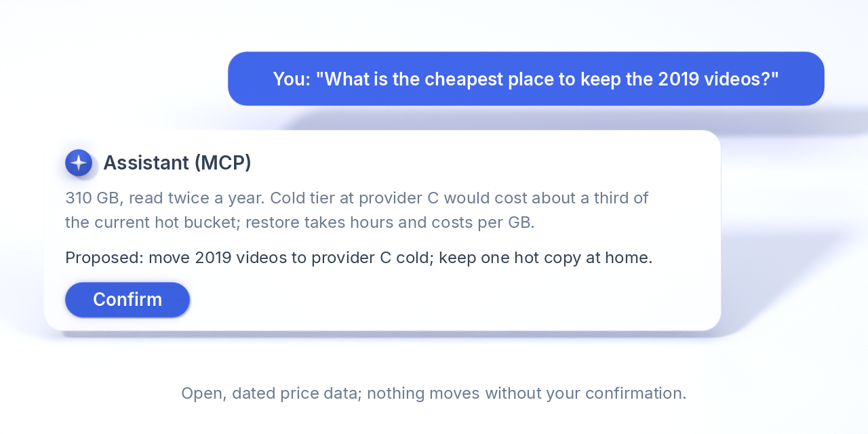Click the user question chat bubble
The image size is (868, 434).
click(x=526, y=79)
